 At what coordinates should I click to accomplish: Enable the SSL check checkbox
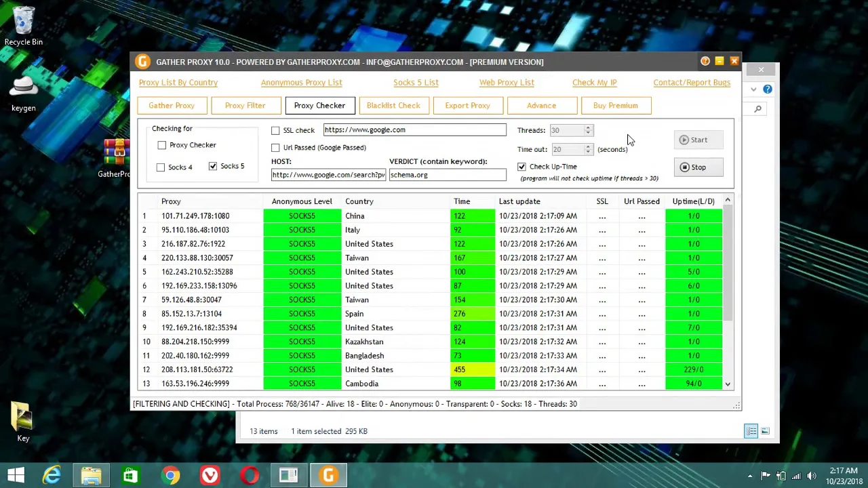click(275, 130)
